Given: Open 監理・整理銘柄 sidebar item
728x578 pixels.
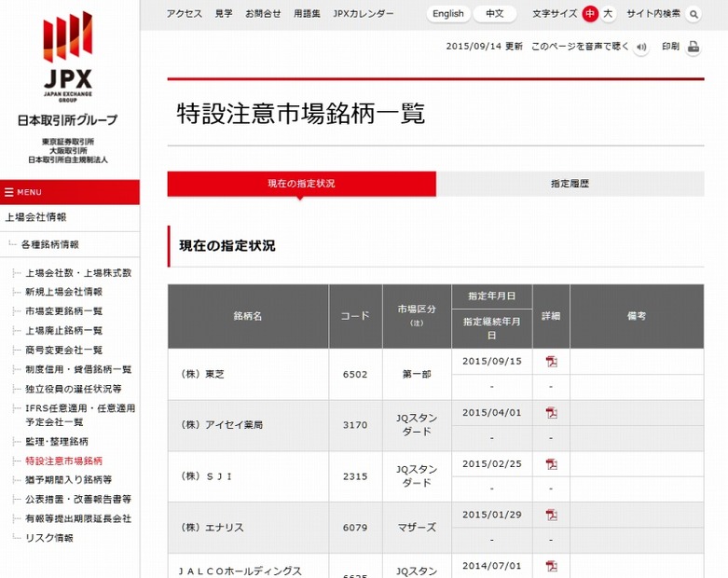Looking at the screenshot, I should click(57, 442).
